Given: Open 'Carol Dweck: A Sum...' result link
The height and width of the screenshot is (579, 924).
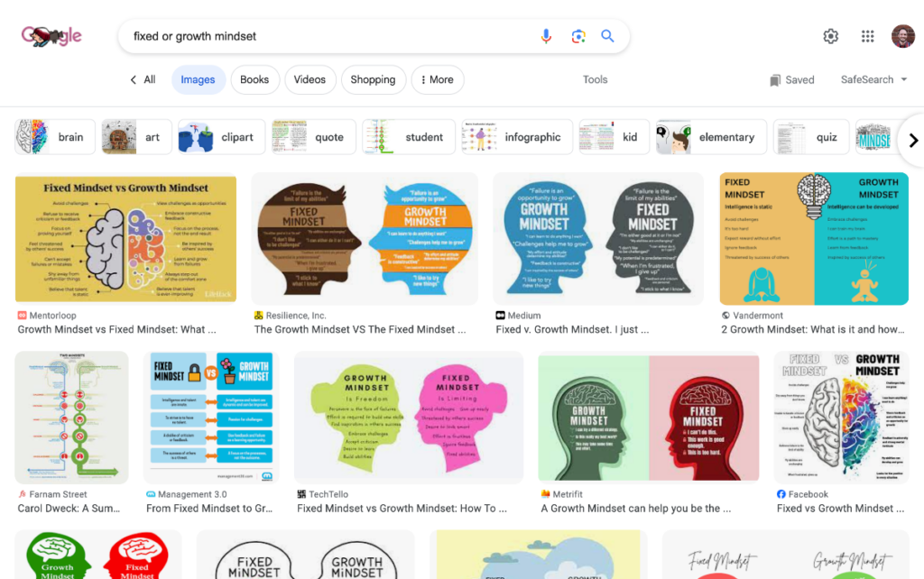Looking at the screenshot, I should [69, 509].
